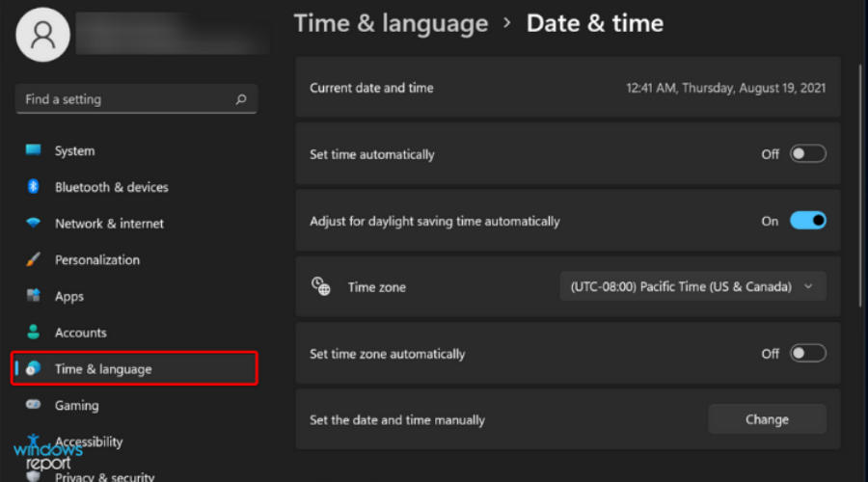Open the Accessibility settings category

[89, 442]
